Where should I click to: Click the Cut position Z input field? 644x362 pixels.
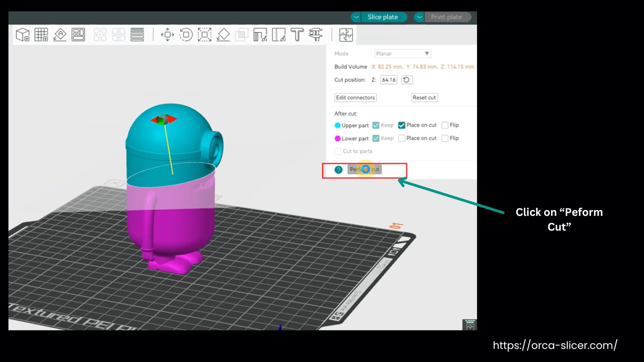[x=389, y=80]
